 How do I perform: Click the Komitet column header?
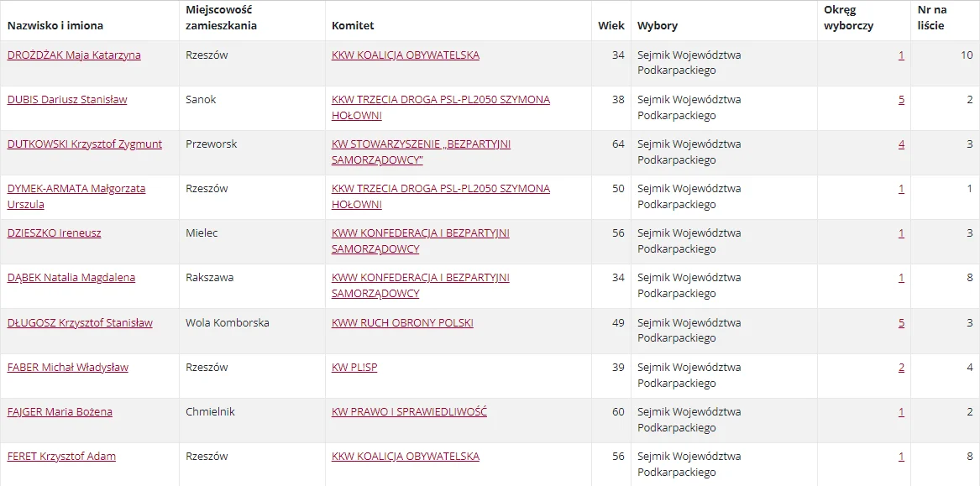pos(353,25)
